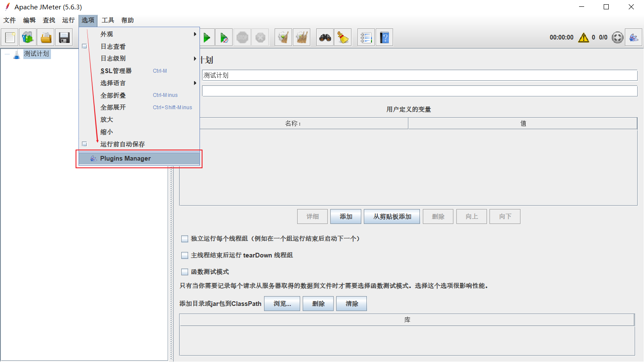The height and width of the screenshot is (362, 644).
Task: Click the Clear broom gear icon
Action: coord(284,37)
